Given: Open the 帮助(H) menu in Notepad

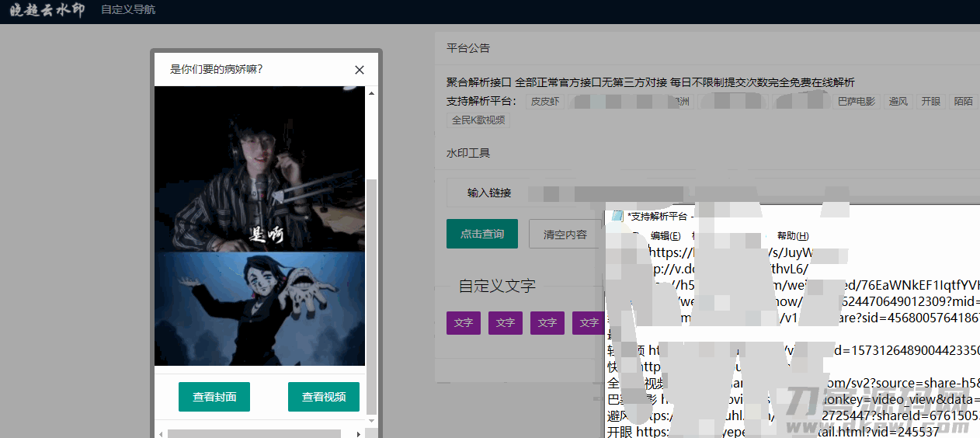Looking at the screenshot, I should coord(792,236).
